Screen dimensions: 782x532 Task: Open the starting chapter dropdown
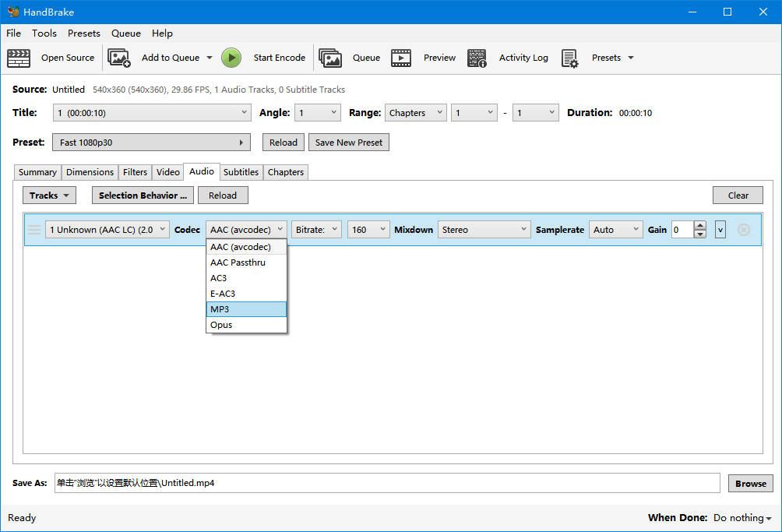[474, 113]
